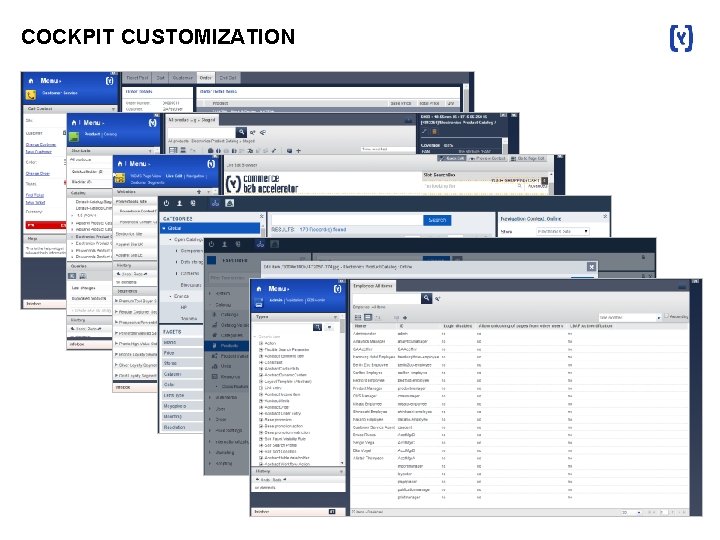Click magnifier search button in Product cockpit
Viewport: 720px width, 540px height.
pos(242,132)
